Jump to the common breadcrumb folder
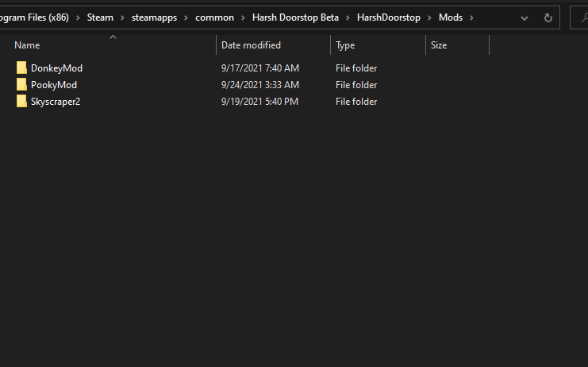Screen dimensions: 588x367 [214, 17]
